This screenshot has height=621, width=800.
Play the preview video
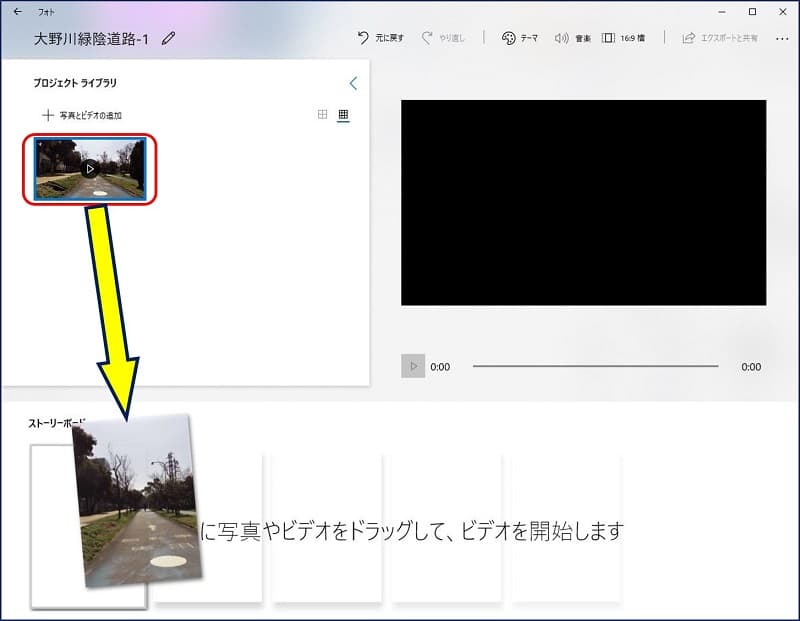(413, 366)
